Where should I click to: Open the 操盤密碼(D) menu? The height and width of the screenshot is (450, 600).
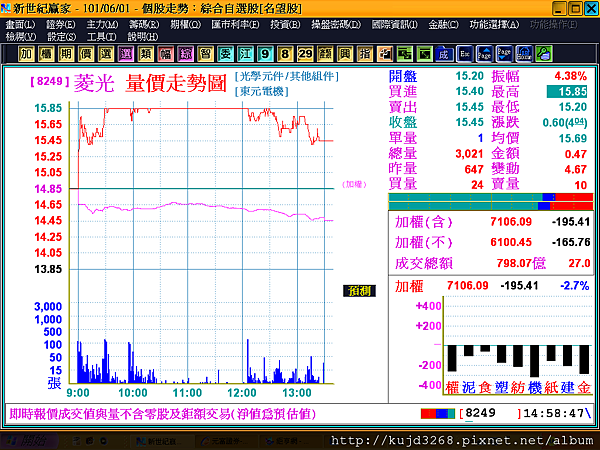click(336, 24)
